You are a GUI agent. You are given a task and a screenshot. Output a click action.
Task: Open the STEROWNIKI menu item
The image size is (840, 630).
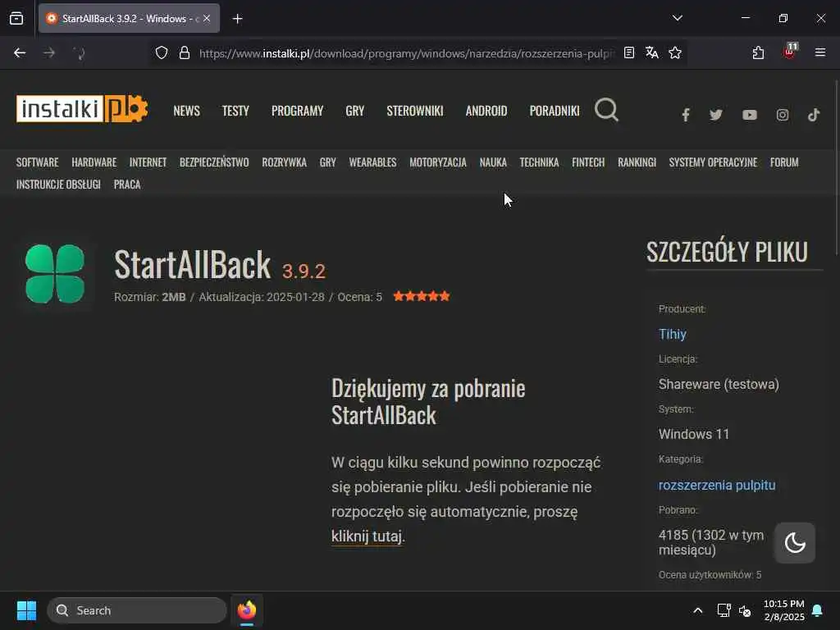(414, 111)
